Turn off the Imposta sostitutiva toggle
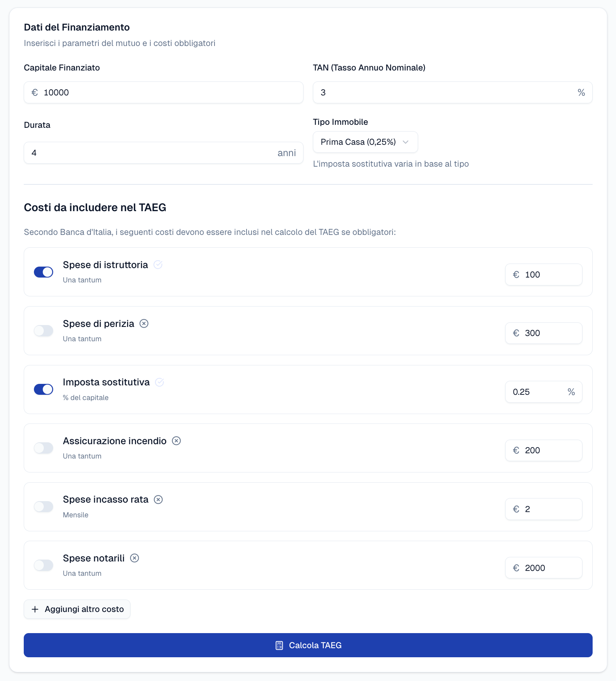 click(x=44, y=389)
